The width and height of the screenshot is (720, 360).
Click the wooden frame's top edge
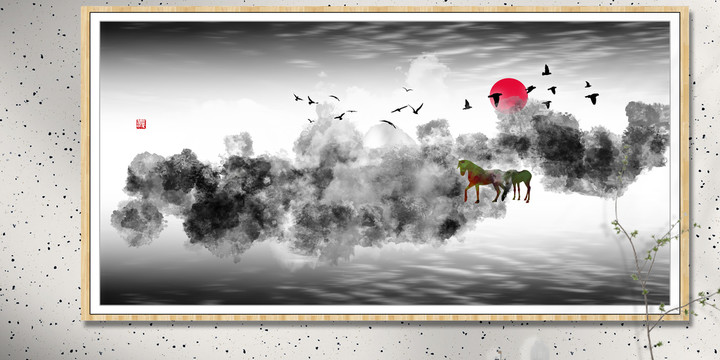click(385, 9)
